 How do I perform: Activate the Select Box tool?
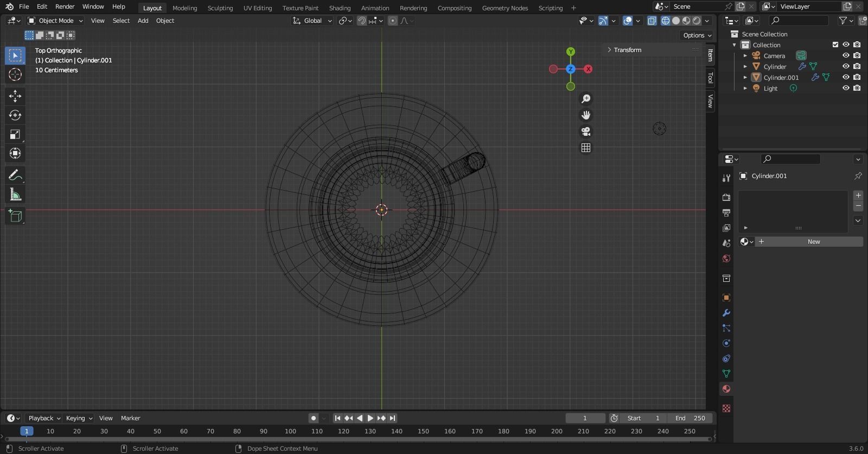point(15,55)
